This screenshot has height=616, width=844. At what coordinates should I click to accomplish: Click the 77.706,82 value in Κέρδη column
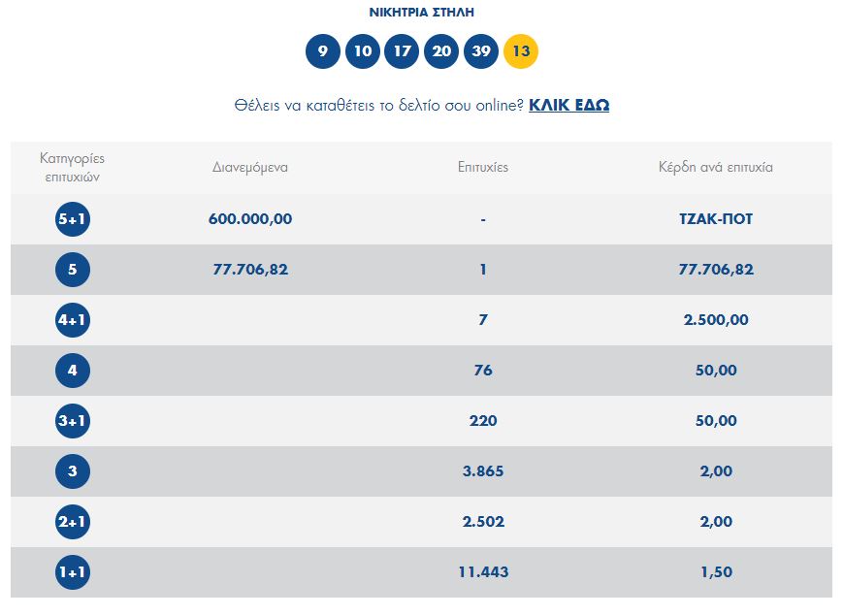click(x=716, y=270)
